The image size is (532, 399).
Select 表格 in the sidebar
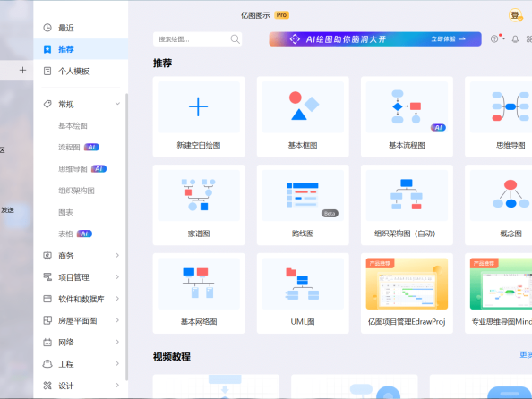[x=65, y=233]
